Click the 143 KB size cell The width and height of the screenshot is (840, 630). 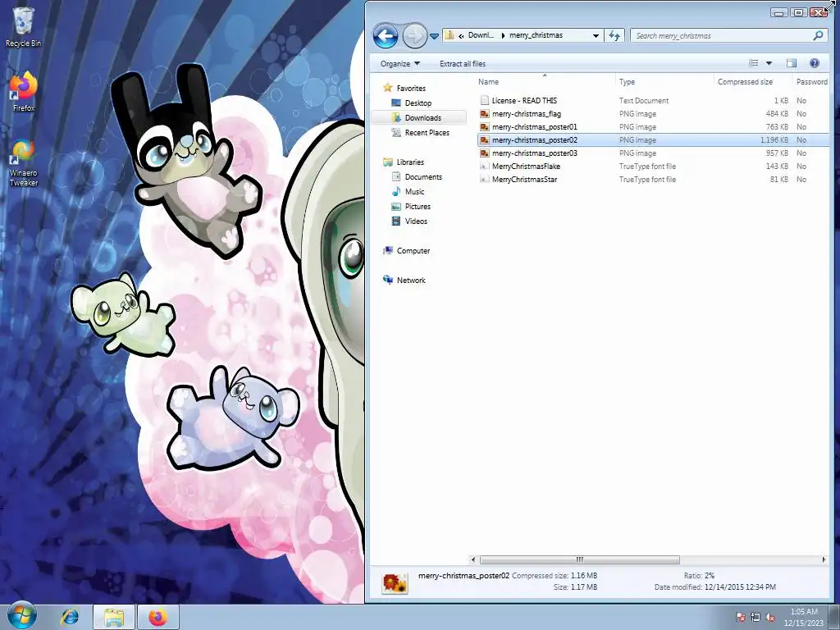(x=777, y=166)
